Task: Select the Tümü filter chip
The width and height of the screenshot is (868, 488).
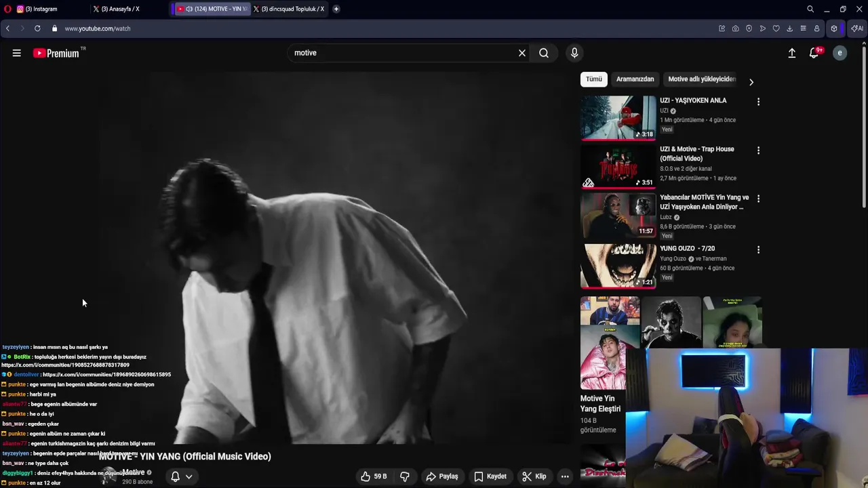Action: (594, 79)
